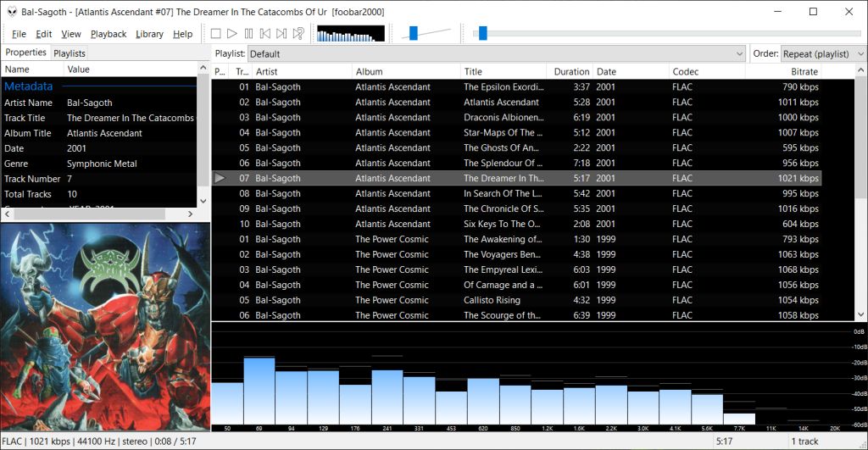Skip to the next track
The width and height of the screenshot is (868, 450).
pyautogui.click(x=281, y=34)
